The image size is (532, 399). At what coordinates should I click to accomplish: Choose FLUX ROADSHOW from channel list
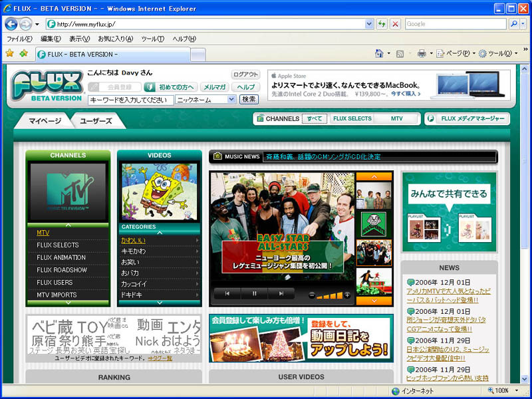point(62,270)
